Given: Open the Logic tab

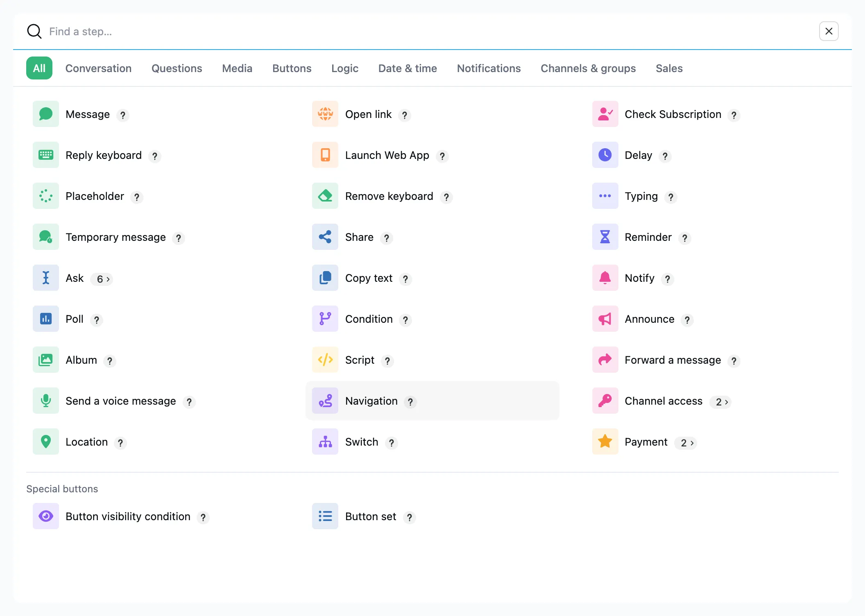Looking at the screenshot, I should pos(345,68).
